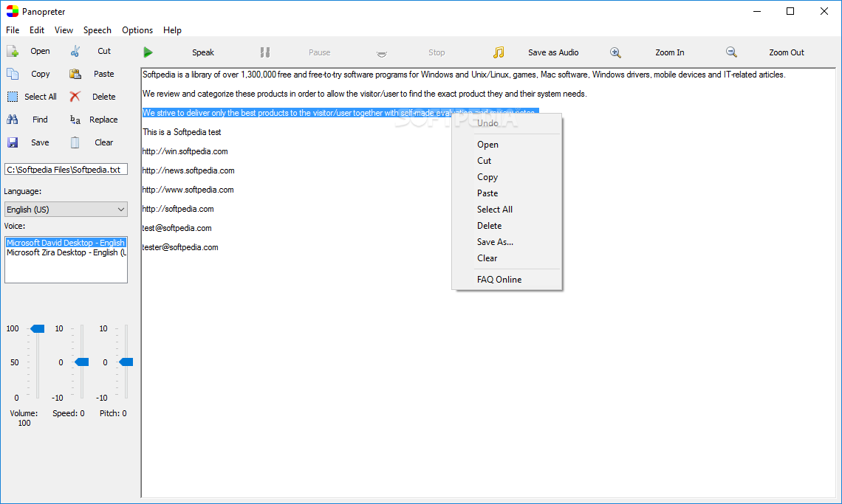Image resolution: width=842 pixels, height=504 pixels.
Task: Open the Options menu
Action: click(137, 30)
